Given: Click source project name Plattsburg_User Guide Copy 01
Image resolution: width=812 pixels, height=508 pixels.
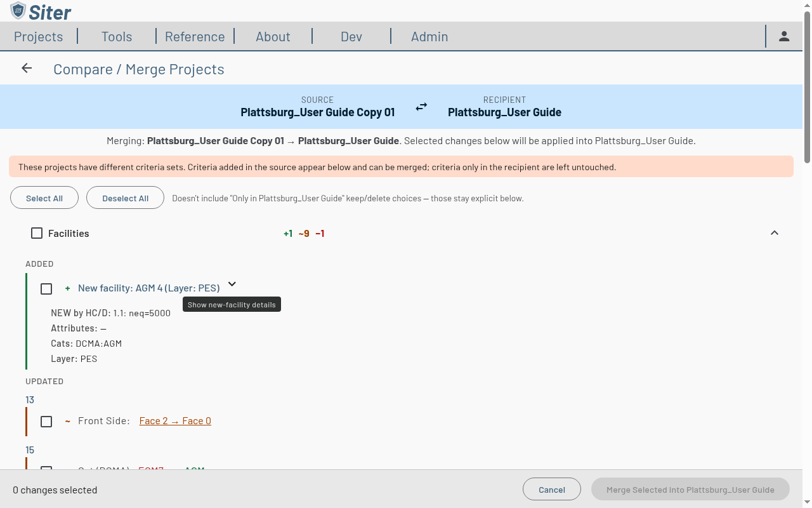Looking at the screenshot, I should click(318, 112).
